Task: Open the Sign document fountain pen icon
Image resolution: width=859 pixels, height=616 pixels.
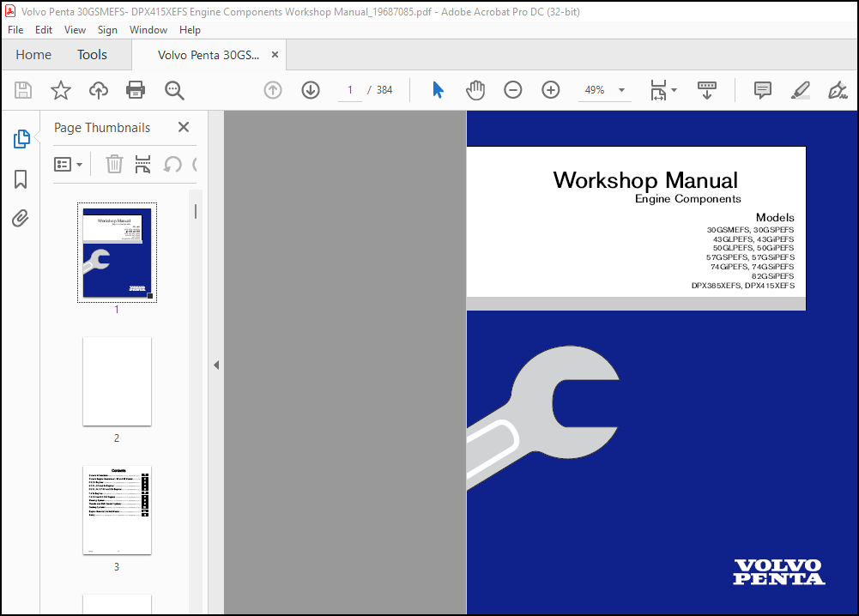Action: 838,90
